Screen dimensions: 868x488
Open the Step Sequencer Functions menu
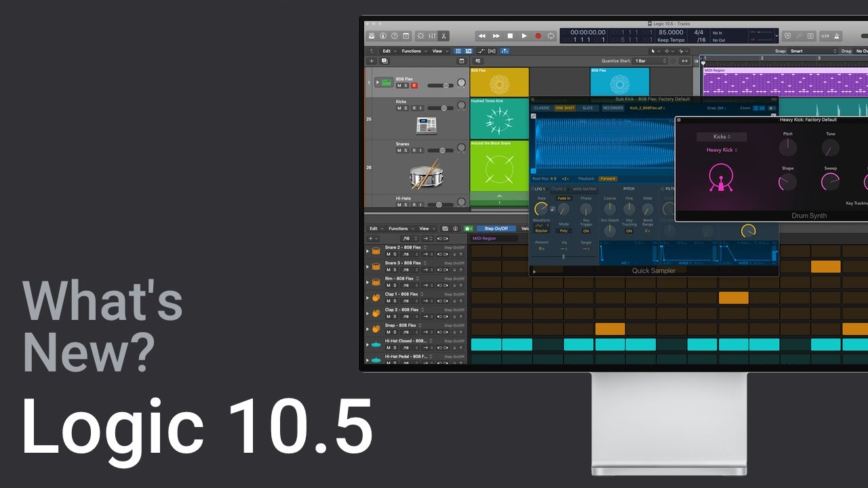pyautogui.click(x=400, y=228)
